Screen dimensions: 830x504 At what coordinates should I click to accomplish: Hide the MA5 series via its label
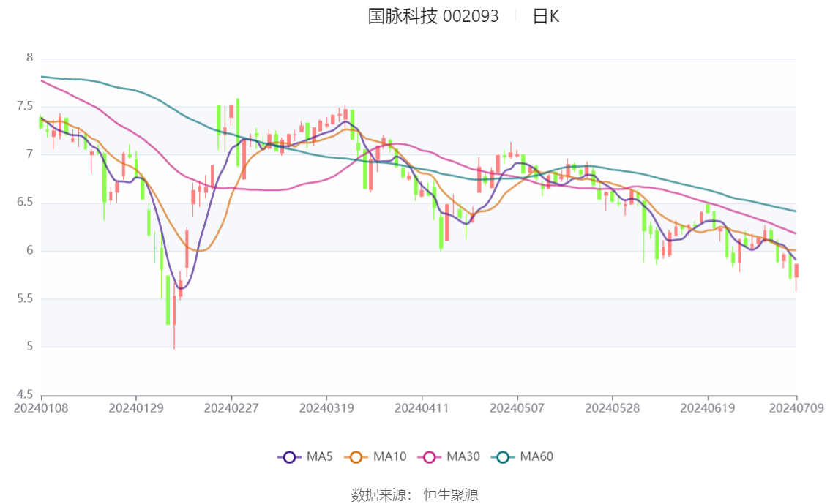320,457
